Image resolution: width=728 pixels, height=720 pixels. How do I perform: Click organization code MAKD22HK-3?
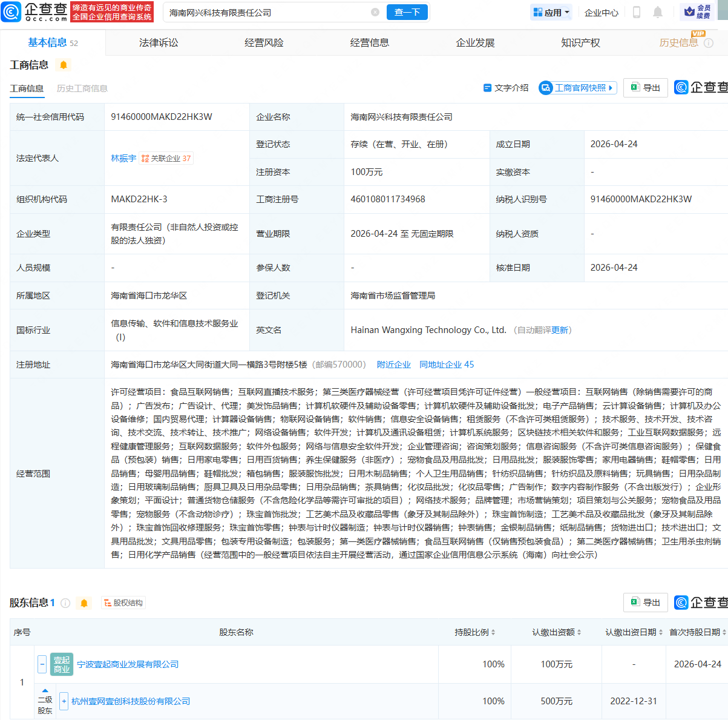pos(139,199)
